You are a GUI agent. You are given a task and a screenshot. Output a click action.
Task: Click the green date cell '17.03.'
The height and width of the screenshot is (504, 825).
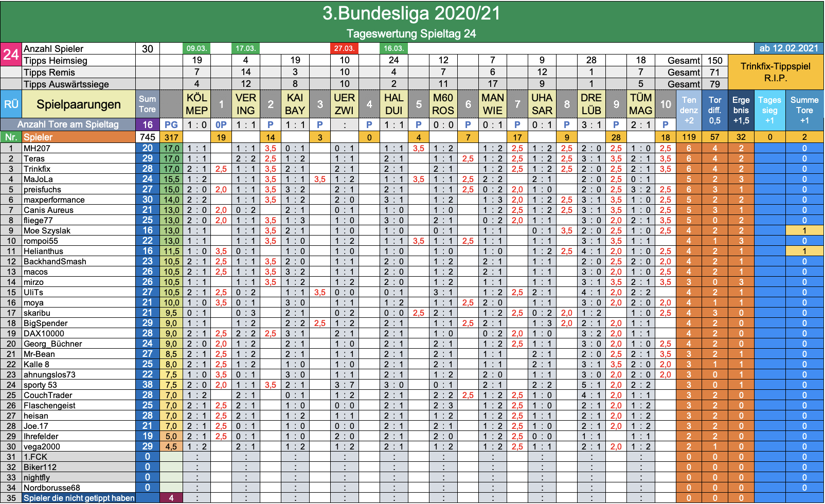tap(246, 48)
